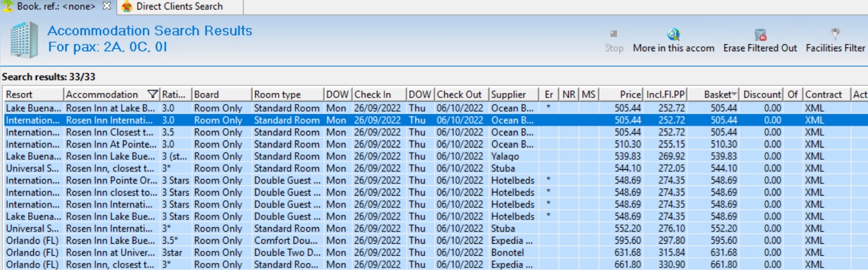The height and width of the screenshot is (270, 868).
Task: Open the Facilities Filter
Action: 835,41
